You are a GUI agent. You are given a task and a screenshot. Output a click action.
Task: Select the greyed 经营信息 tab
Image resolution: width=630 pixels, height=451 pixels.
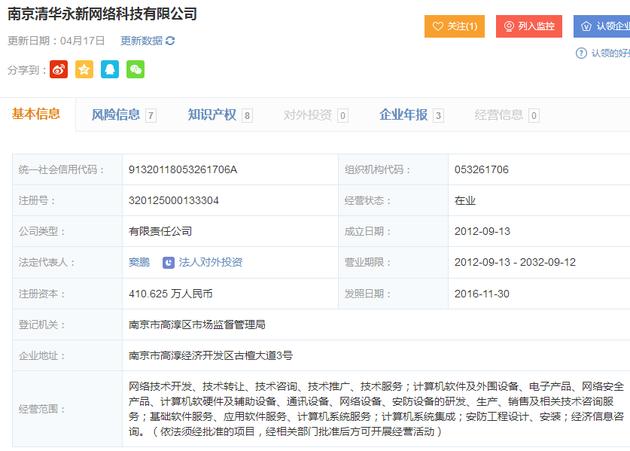(x=498, y=115)
